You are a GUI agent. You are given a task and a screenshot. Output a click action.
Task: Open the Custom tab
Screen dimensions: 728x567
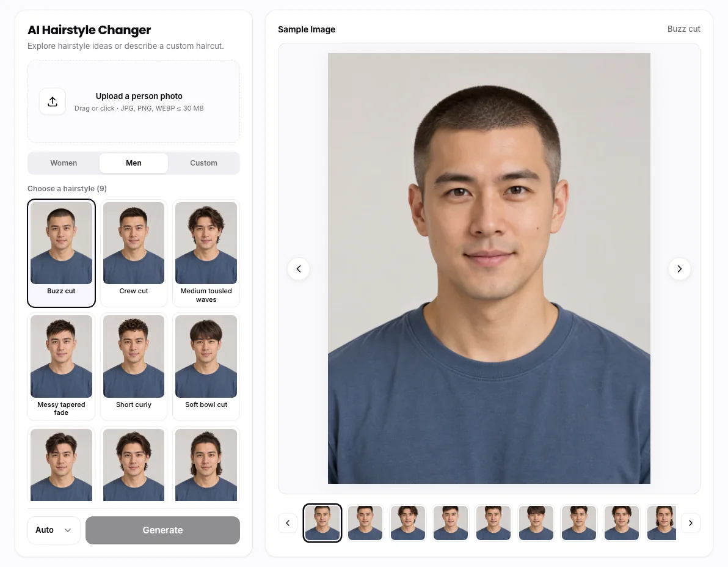[x=203, y=163]
